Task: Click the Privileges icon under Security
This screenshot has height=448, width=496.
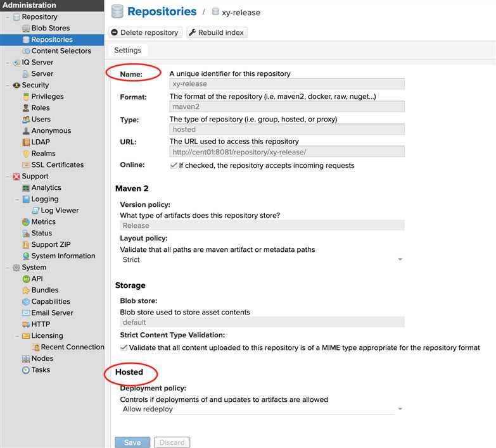Action: click(x=26, y=97)
